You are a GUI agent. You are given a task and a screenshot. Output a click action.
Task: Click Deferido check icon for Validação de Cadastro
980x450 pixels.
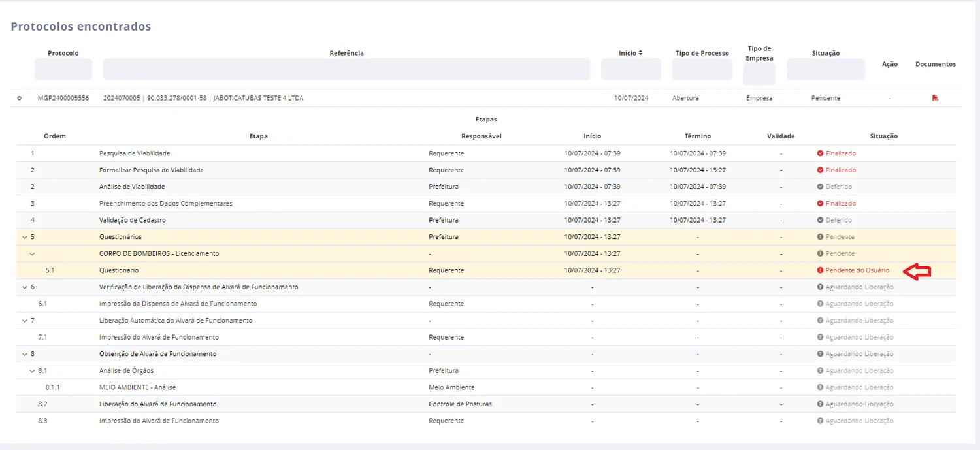[820, 220]
